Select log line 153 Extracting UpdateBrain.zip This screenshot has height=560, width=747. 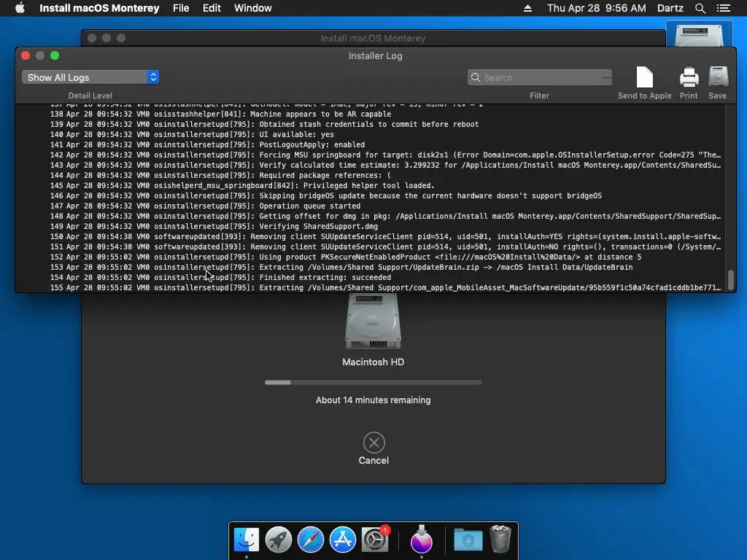coord(371,267)
